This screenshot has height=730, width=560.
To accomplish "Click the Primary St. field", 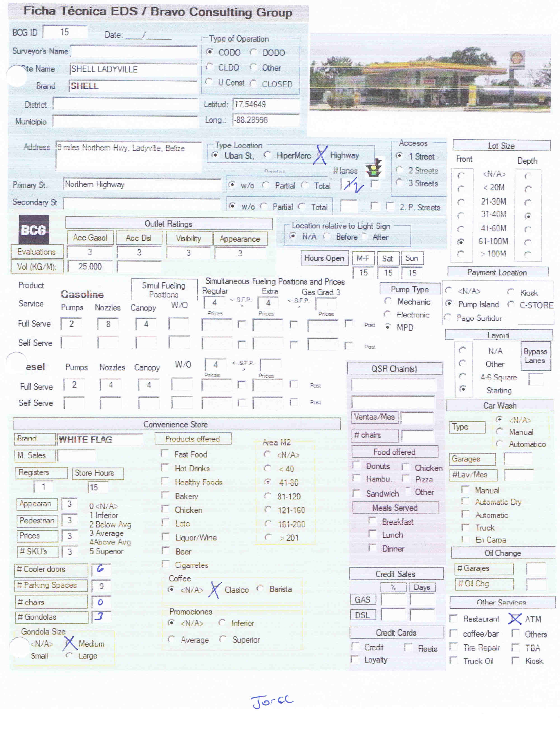I will (142, 184).
